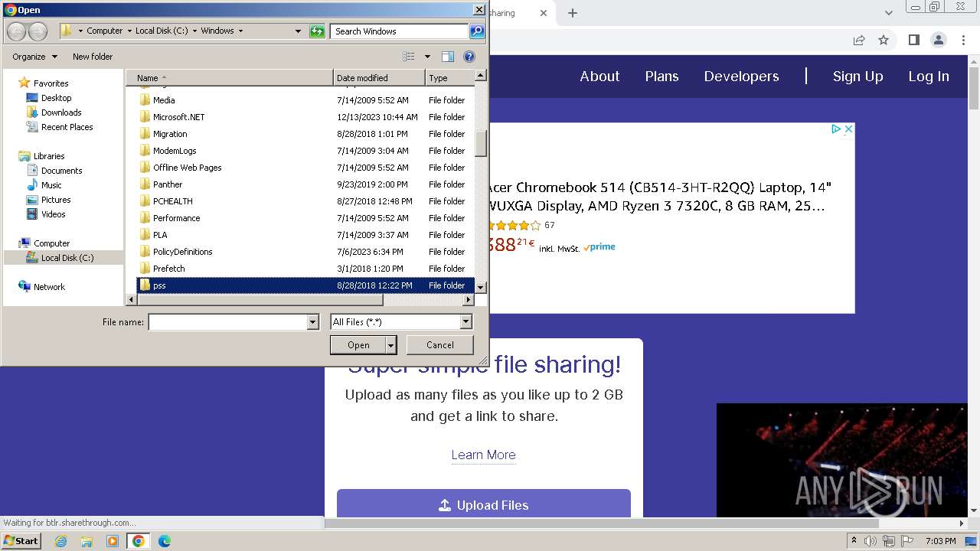This screenshot has width=980, height=551.
Task: Select the Desktop item under Favorites
Action: point(56,98)
